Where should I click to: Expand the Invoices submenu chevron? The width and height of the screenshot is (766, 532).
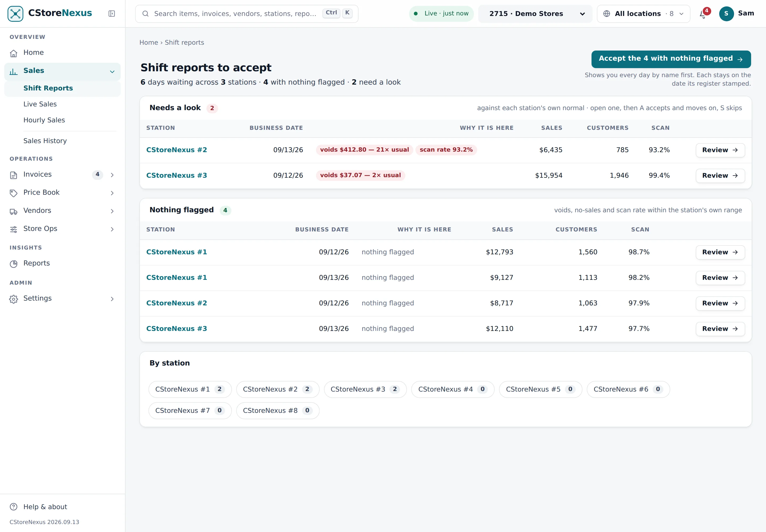tap(112, 175)
